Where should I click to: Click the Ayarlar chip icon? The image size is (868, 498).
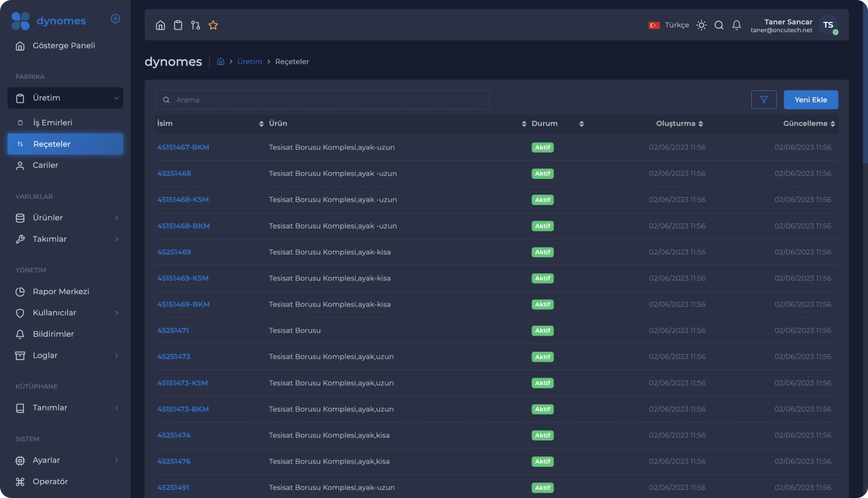click(20, 460)
